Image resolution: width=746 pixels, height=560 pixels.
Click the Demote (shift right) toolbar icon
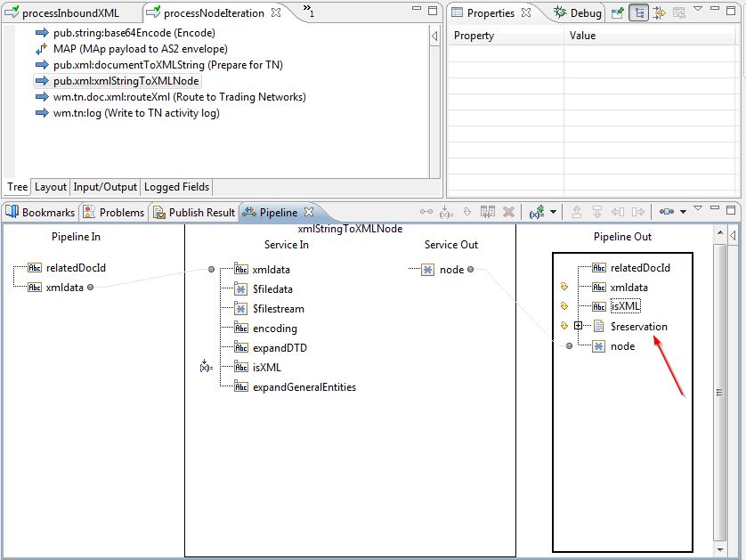point(638,212)
